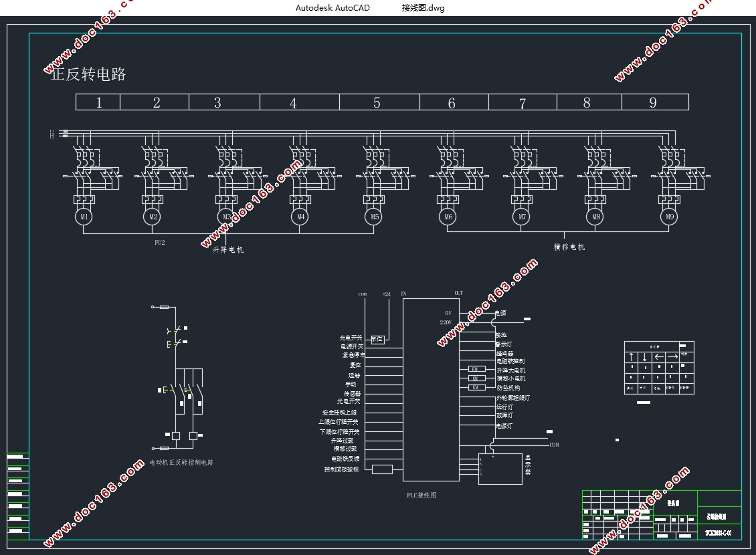Screen dimensions: 756x555
Task: Select column 1 in the numbered header strip
Action: point(99,102)
